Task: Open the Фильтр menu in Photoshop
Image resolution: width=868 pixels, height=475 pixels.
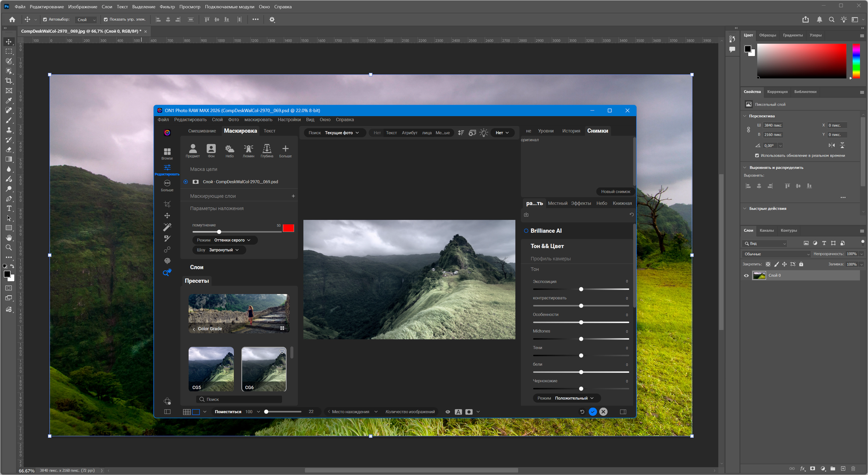Action: point(167,7)
